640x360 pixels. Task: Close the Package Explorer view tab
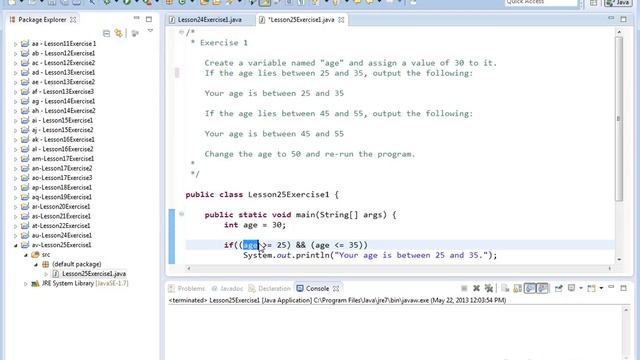click(73, 20)
